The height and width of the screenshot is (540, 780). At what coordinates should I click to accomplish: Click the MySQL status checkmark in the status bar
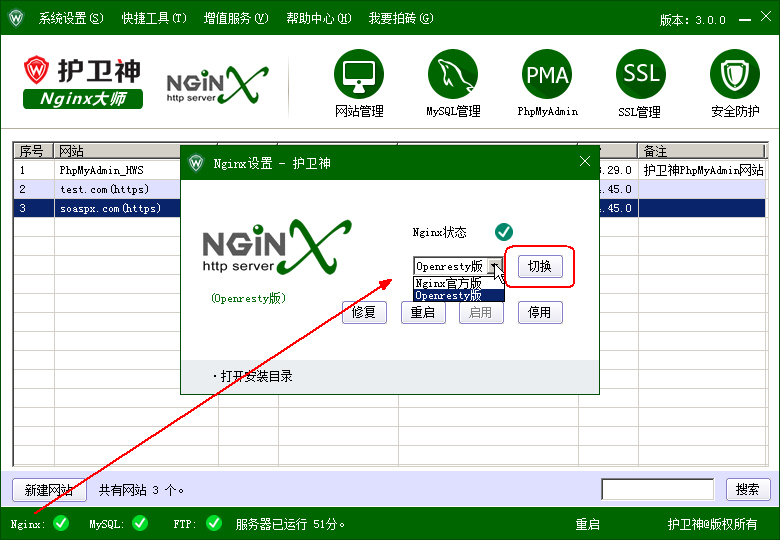(x=140, y=523)
